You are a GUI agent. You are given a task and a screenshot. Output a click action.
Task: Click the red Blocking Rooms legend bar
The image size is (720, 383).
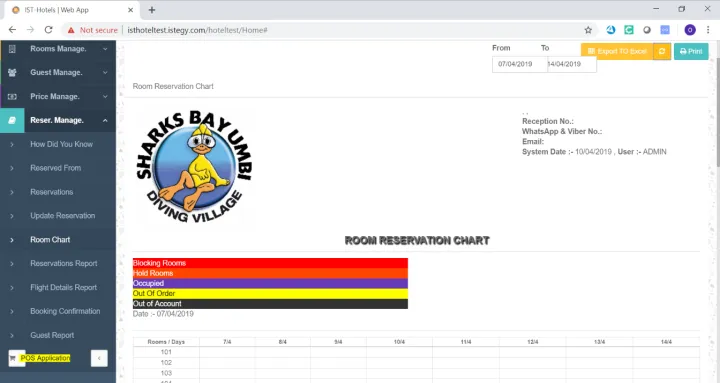coord(270,263)
